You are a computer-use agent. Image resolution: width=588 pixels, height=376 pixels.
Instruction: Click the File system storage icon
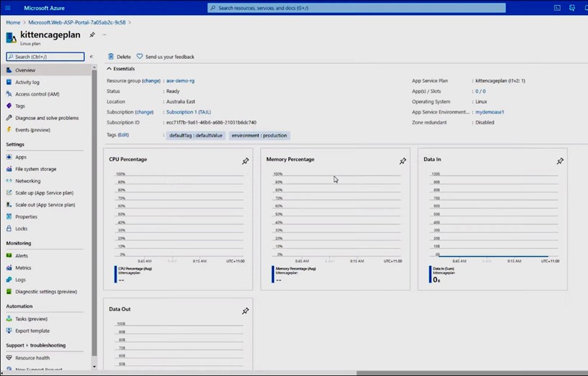pyautogui.click(x=9, y=169)
